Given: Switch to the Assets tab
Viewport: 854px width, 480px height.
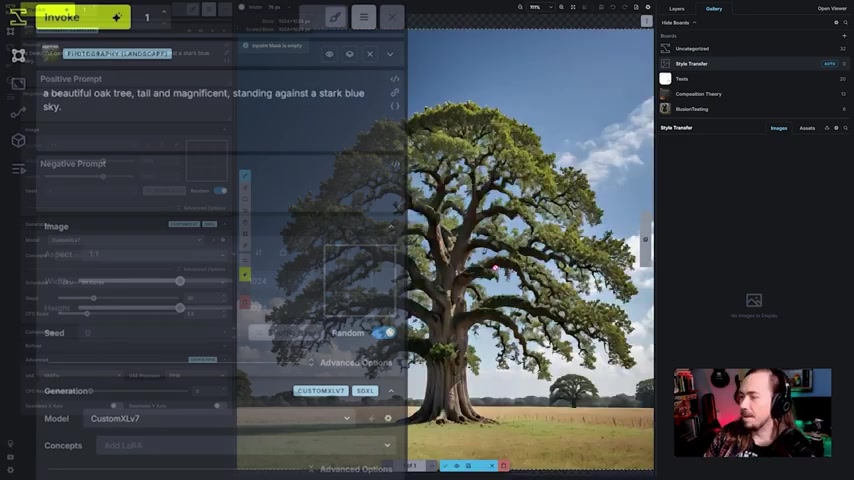Looking at the screenshot, I should (807, 128).
